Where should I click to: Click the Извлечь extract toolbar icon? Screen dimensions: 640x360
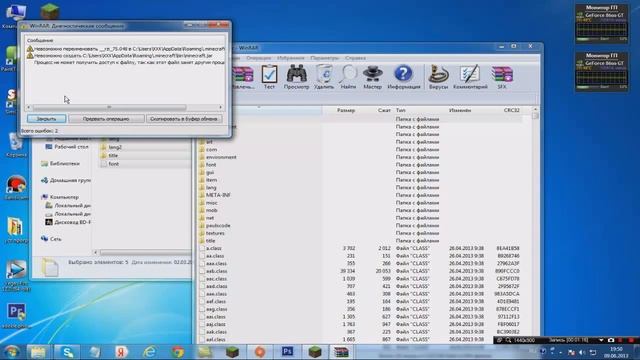pos(243,77)
